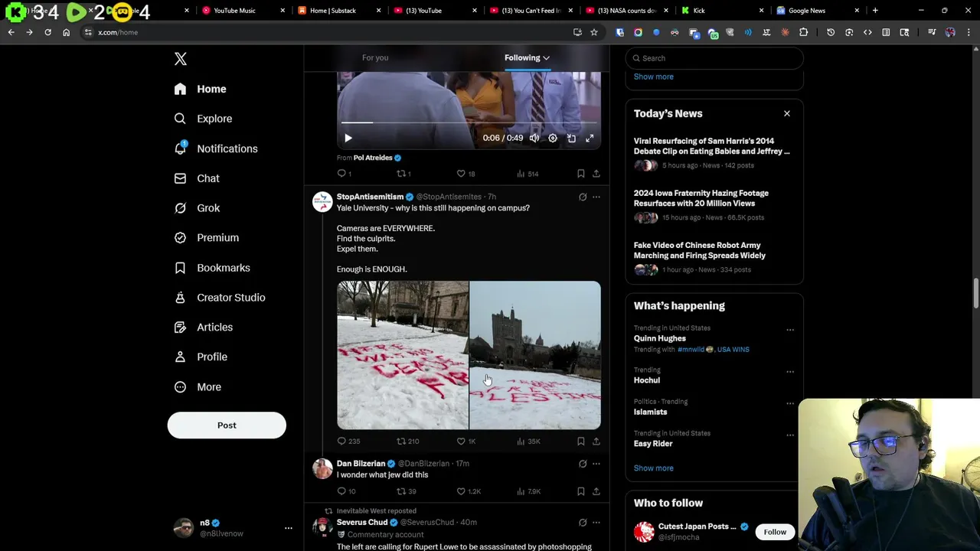Bookmark this page with the star icon
Screen dimensions: 980x551
tap(593, 32)
